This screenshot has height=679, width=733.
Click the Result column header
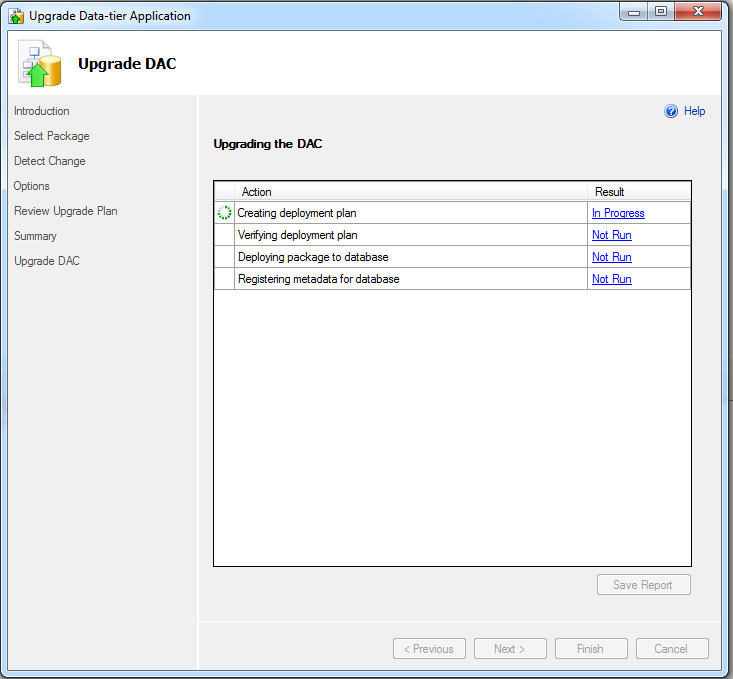click(x=639, y=192)
